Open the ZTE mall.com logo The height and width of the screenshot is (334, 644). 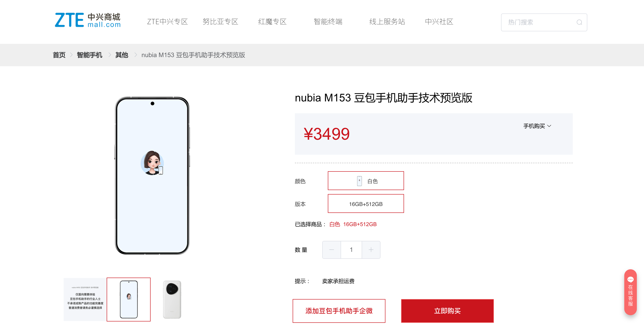tap(88, 20)
